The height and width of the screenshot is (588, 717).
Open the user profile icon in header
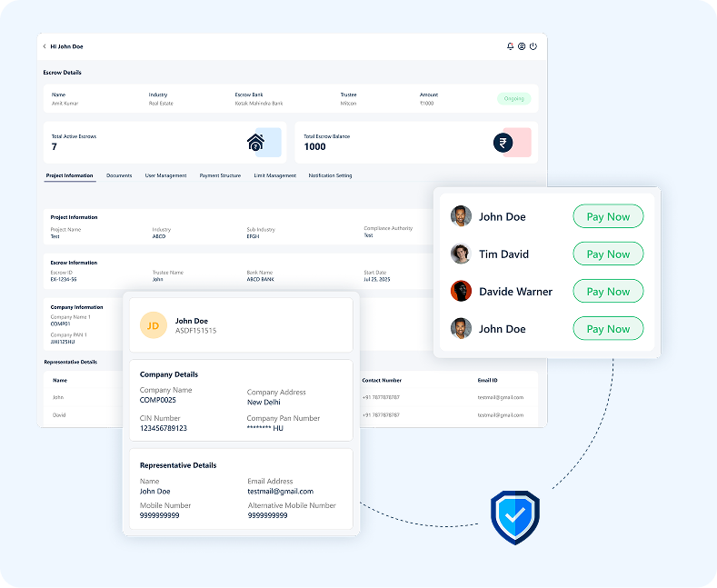[522, 46]
